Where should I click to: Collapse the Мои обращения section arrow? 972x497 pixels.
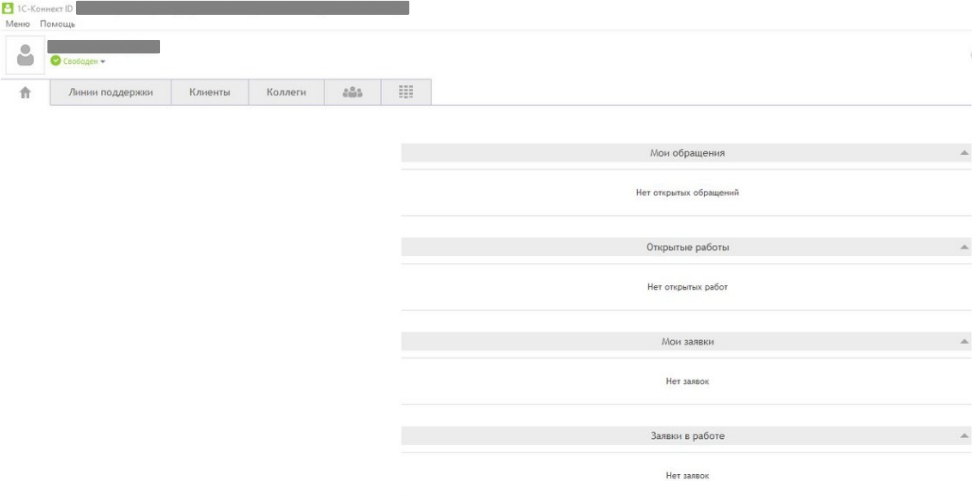tap(964, 153)
